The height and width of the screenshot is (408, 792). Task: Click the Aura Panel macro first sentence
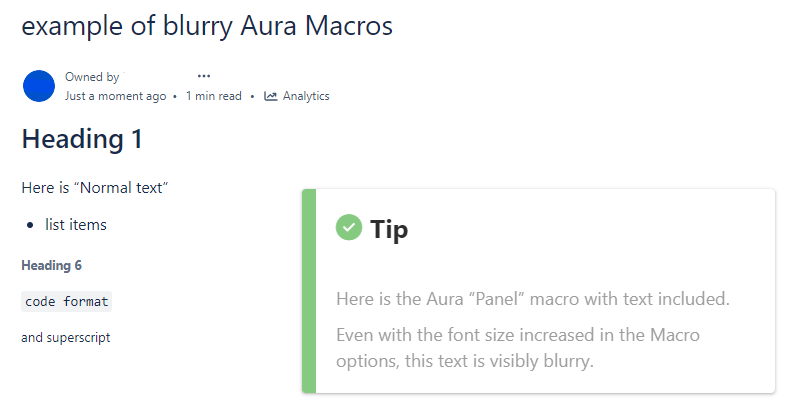pos(533,299)
